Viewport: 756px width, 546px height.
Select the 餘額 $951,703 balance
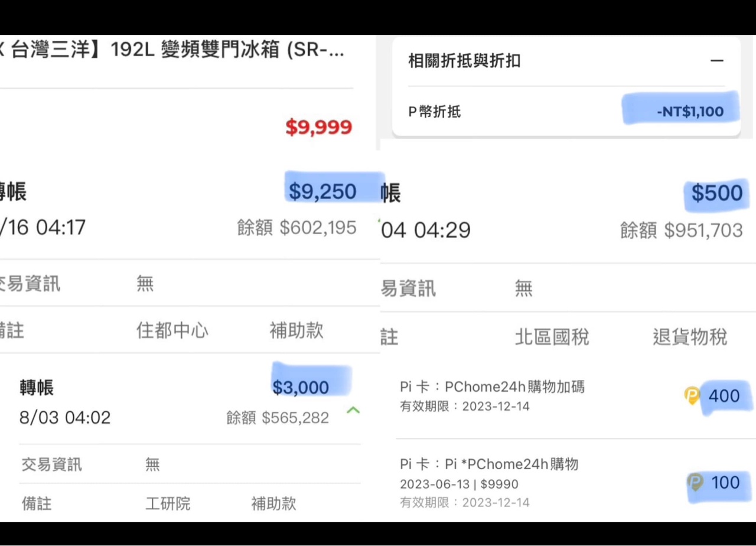682,230
